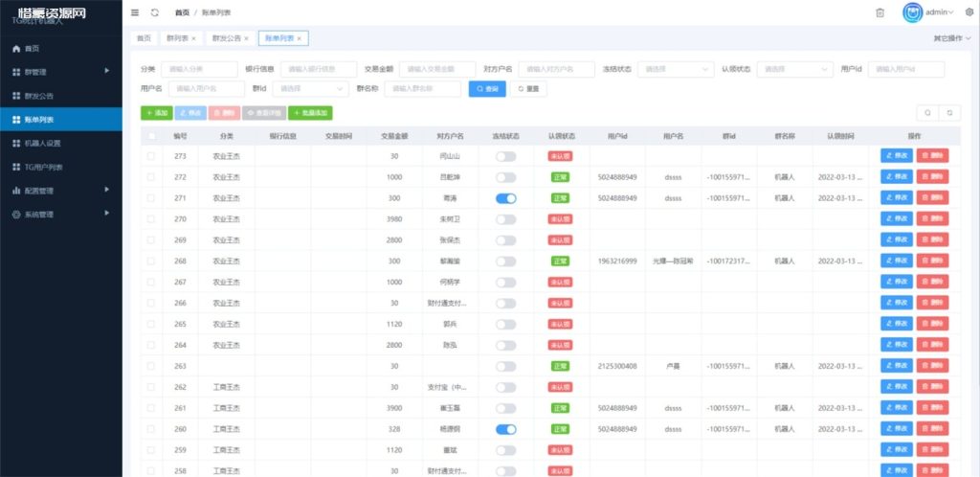980x477 pixels.
Task: Open 机器人设置 in the sidebar
Action: tap(61, 143)
